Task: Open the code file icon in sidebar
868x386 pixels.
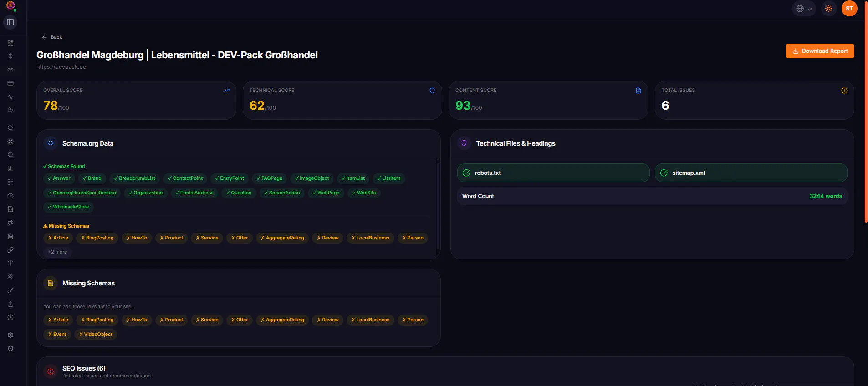Action: pyautogui.click(x=10, y=209)
